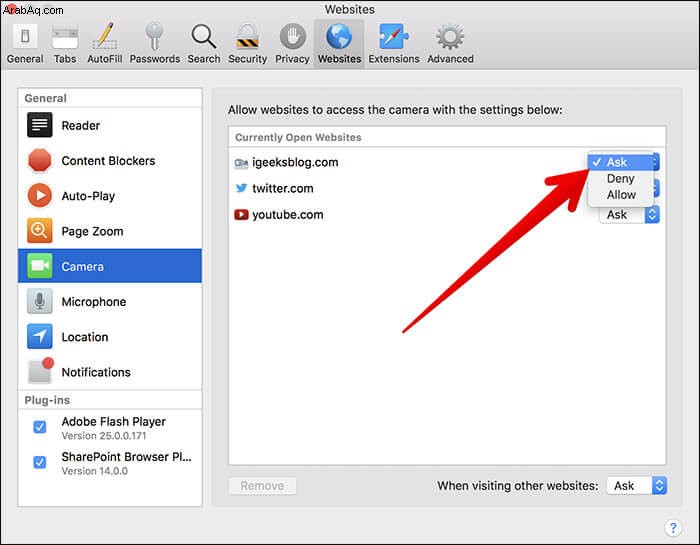
Task: Open the youtube.com permission dropdown
Action: pyautogui.click(x=629, y=215)
